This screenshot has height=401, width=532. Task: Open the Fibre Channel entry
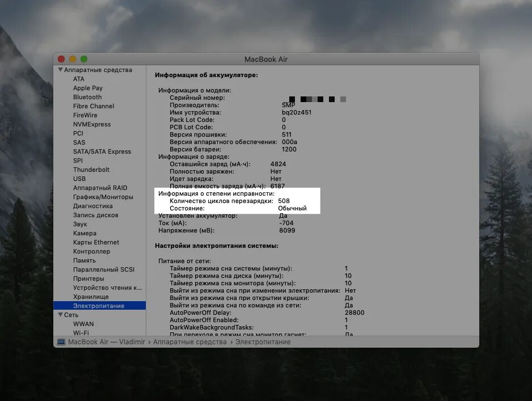[94, 106]
